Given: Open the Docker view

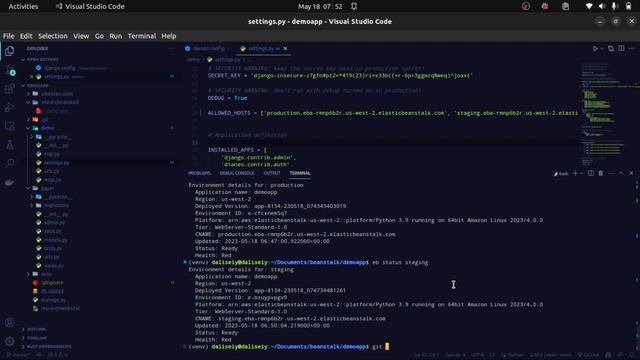Looking at the screenshot, I should [10, 182].
